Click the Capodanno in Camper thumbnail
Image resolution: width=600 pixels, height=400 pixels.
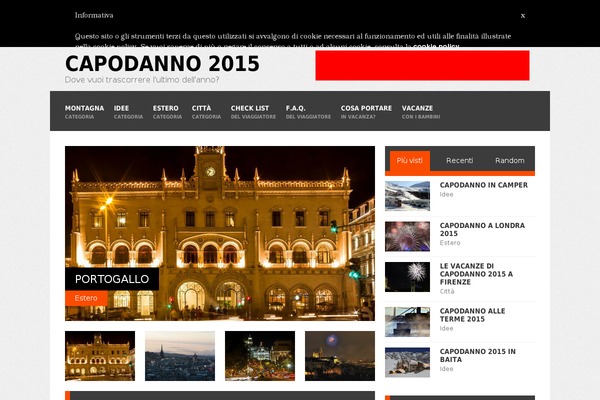(407, 196)
